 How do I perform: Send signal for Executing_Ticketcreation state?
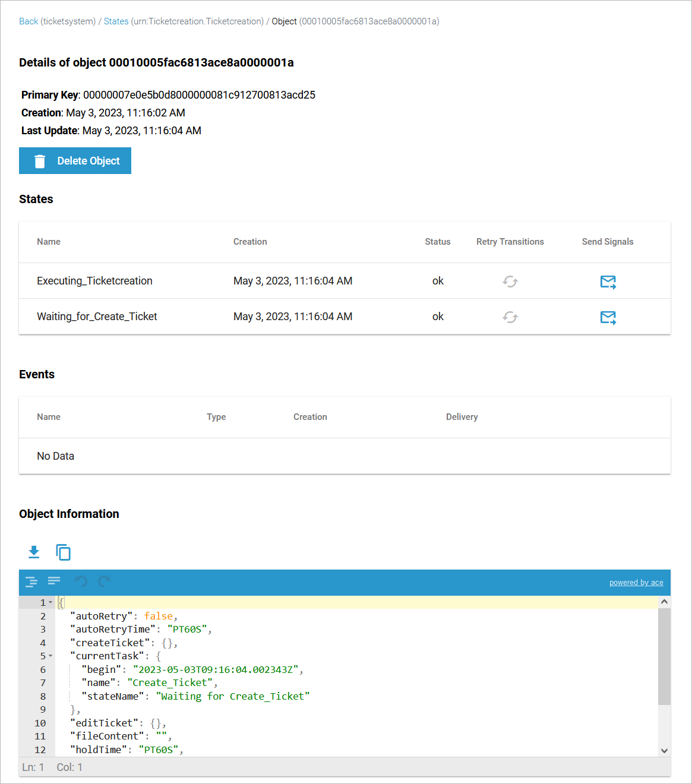pyautogui.click(x=608, y=282)
